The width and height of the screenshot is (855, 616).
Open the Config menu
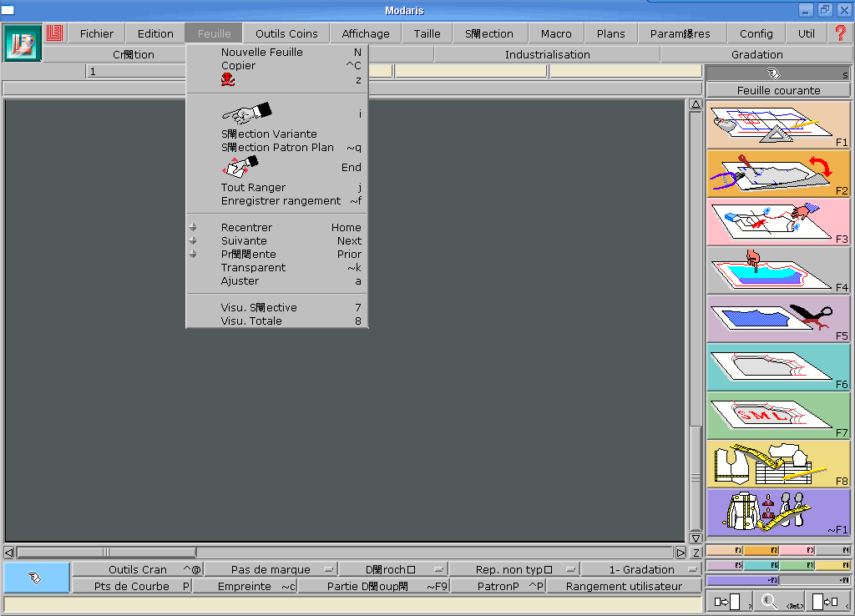(756, 33)
